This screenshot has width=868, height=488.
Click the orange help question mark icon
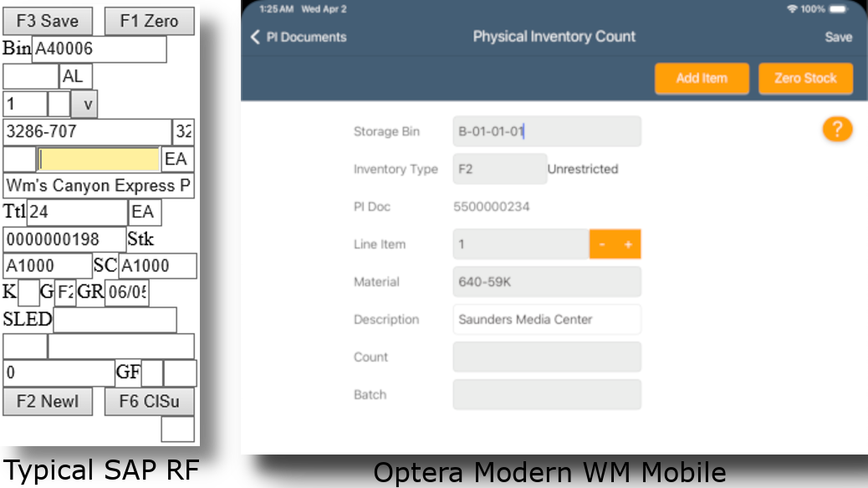coord(837,129)
